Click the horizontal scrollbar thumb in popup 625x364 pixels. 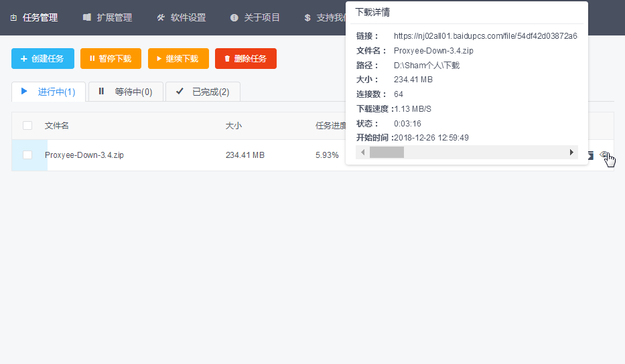click(x=387, y=153)
